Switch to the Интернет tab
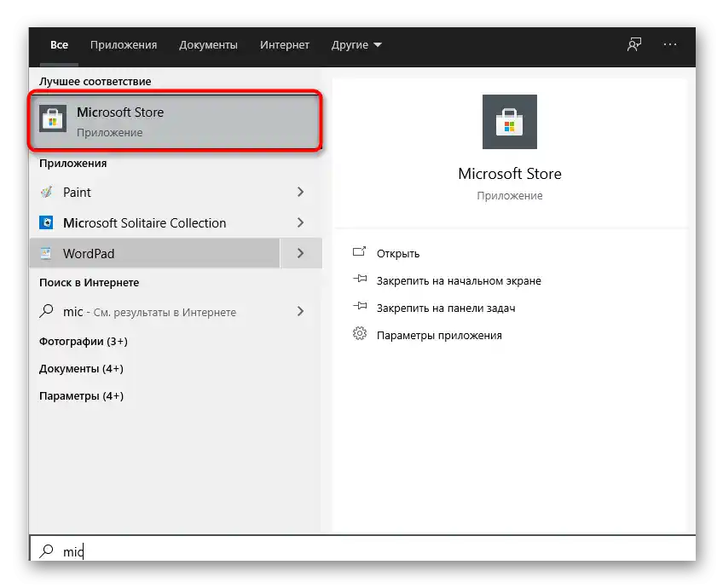 285,44
